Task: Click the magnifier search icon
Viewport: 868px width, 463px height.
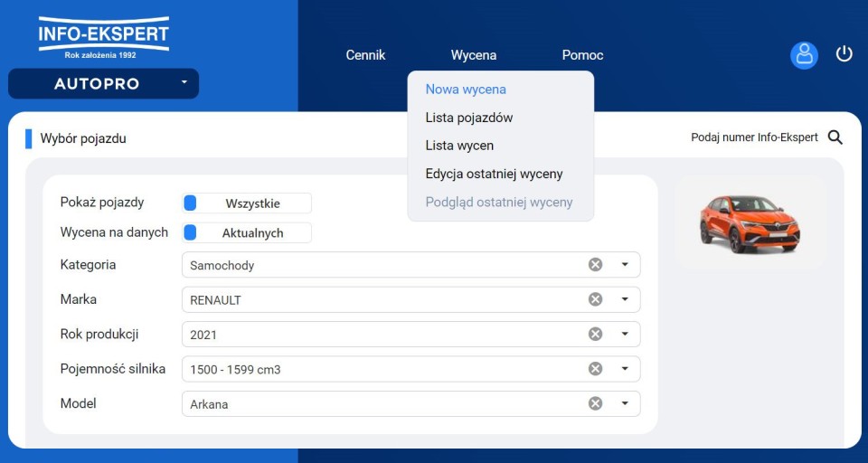Action: 835,137
